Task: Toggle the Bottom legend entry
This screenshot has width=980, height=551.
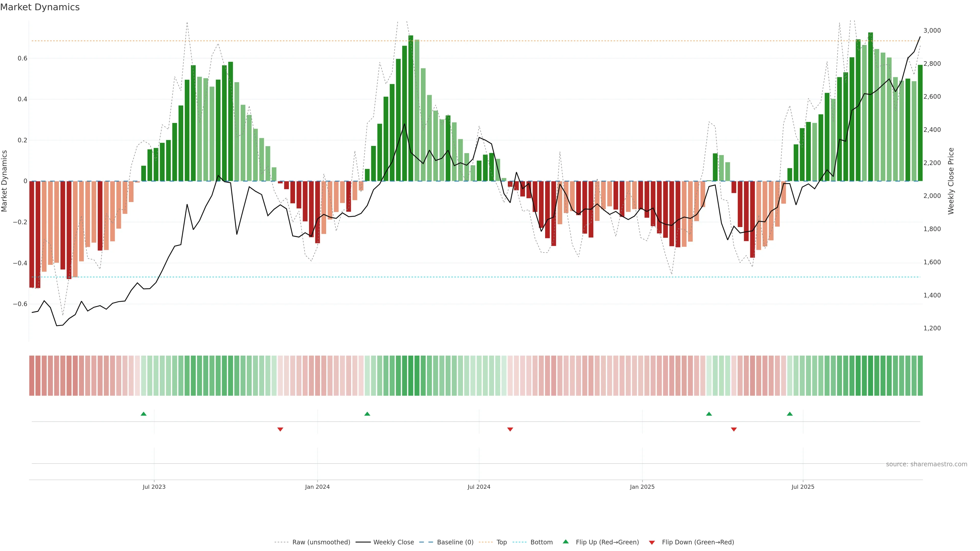Action: (541, 542)
